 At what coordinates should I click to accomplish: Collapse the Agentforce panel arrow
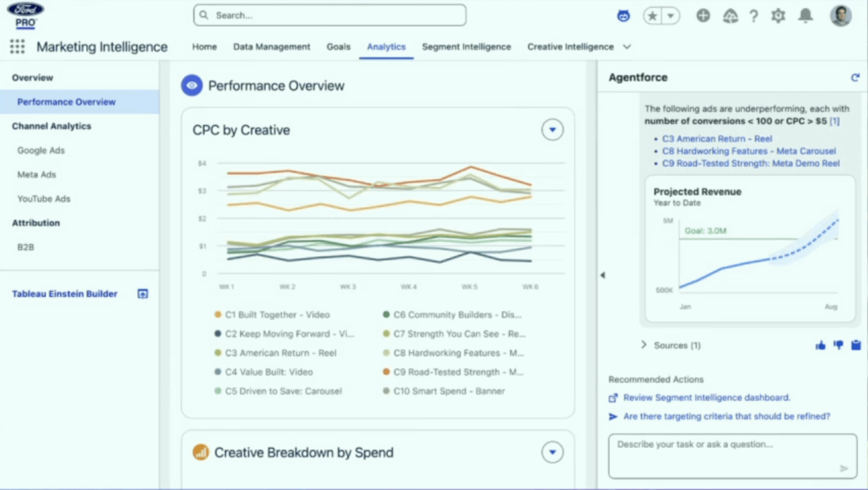tap(602, 275)
